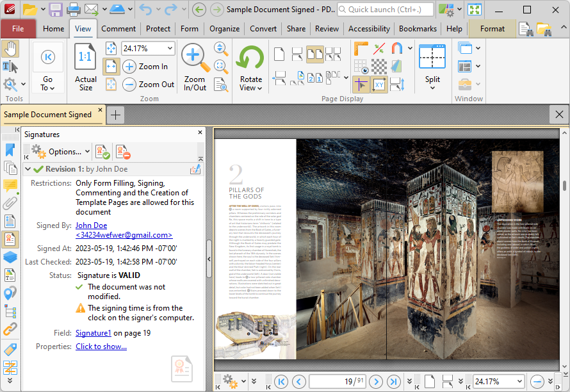Click the John Doe signer link
The height and width of the screenshot is (392, 570).
click(91, 225)
